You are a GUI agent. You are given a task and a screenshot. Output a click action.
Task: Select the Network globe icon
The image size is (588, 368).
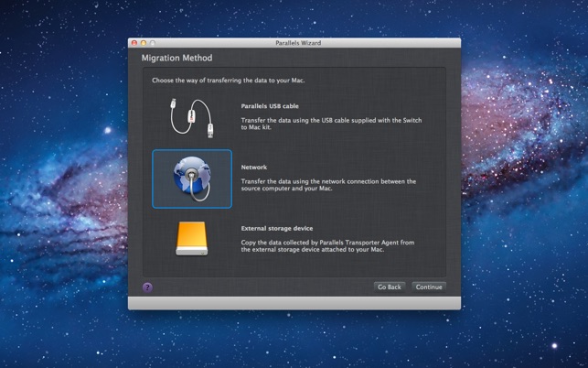point(192,179)
